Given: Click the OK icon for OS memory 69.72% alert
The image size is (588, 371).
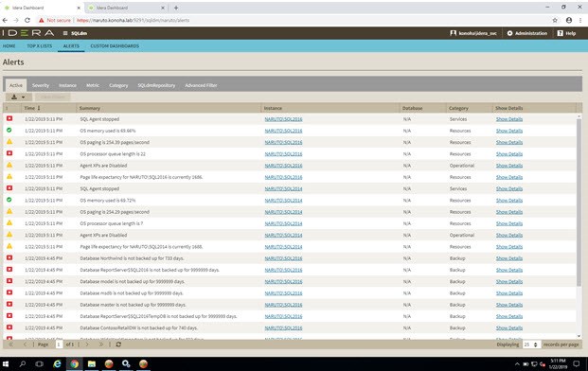Looking at the screenshot, I should (9, 200).
